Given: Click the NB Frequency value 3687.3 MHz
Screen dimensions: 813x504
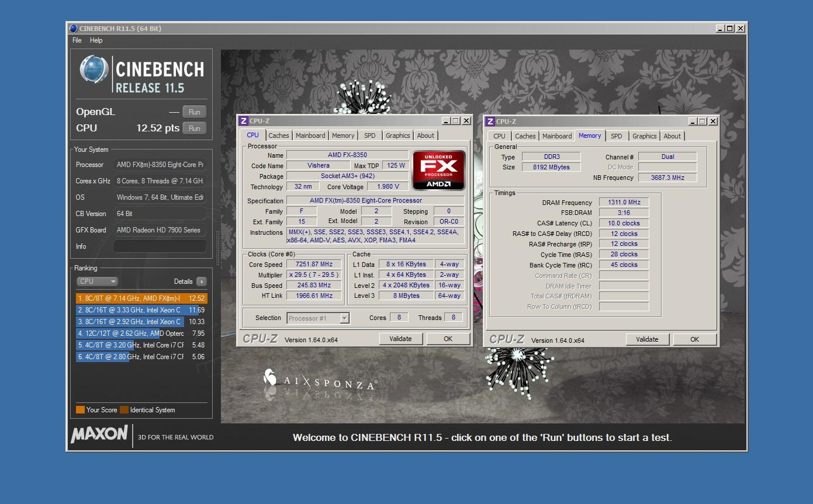Looking at the screenshot, I should pos(667,178).
